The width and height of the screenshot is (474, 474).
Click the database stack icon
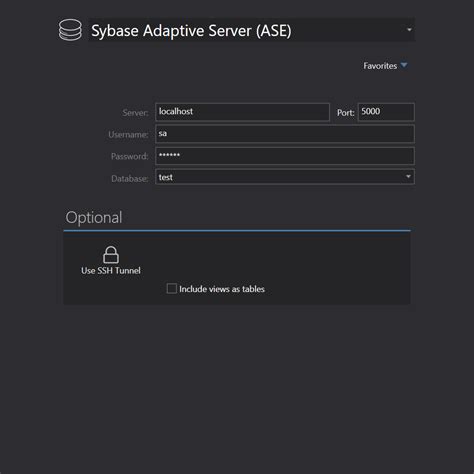[70, 30]
